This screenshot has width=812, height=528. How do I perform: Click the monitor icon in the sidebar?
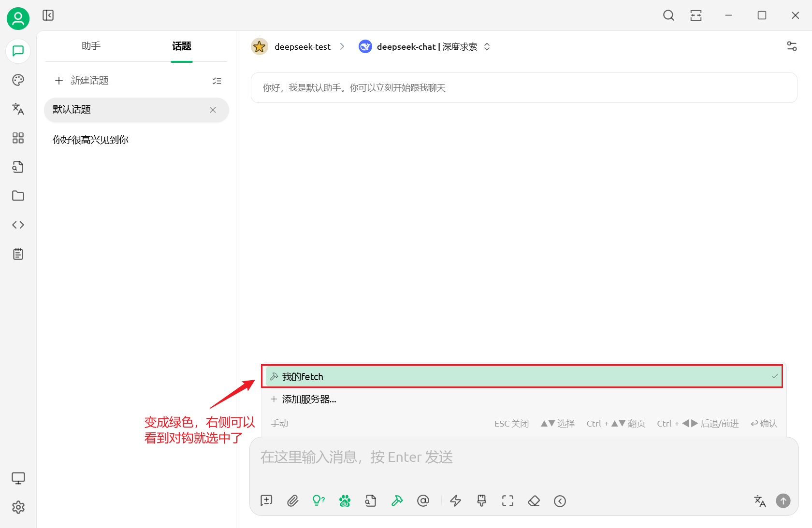18,478
